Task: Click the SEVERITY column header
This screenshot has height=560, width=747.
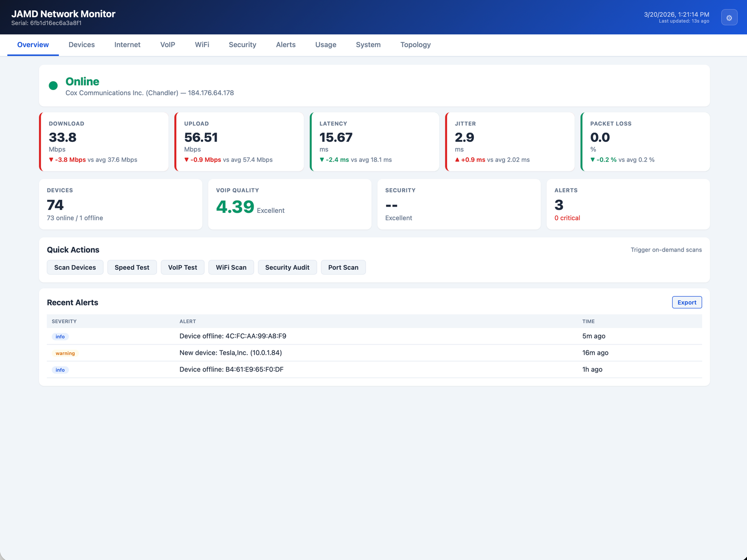Action: (x=63, y=321)
